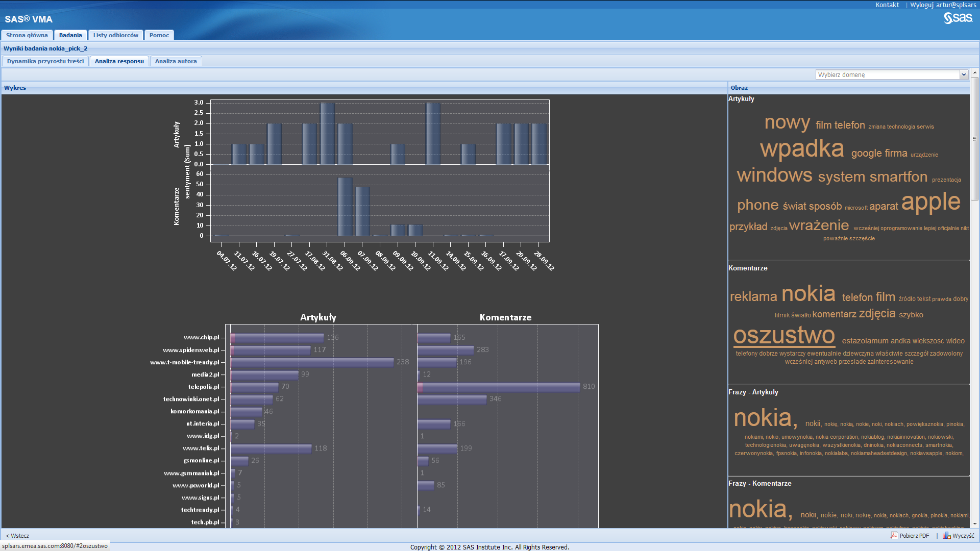
Task: Select the Analiza responsu tab
Action: coord(119,61)
